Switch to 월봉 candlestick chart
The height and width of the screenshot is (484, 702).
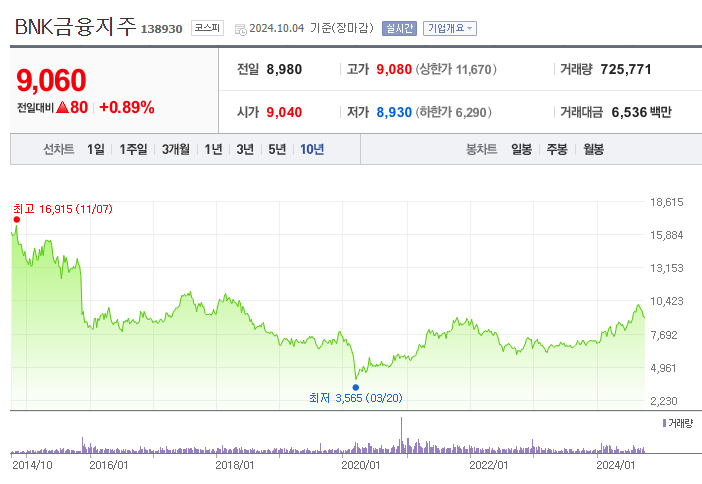coord(593,149)
